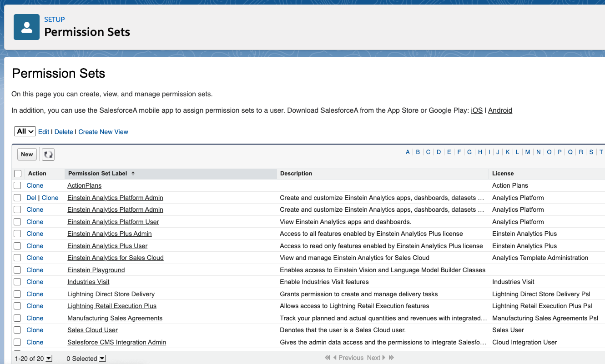This screenshot has height=364, width=605.
Task: Click the SETUP breadcrumb text
Action: click(x=55, y=20)
